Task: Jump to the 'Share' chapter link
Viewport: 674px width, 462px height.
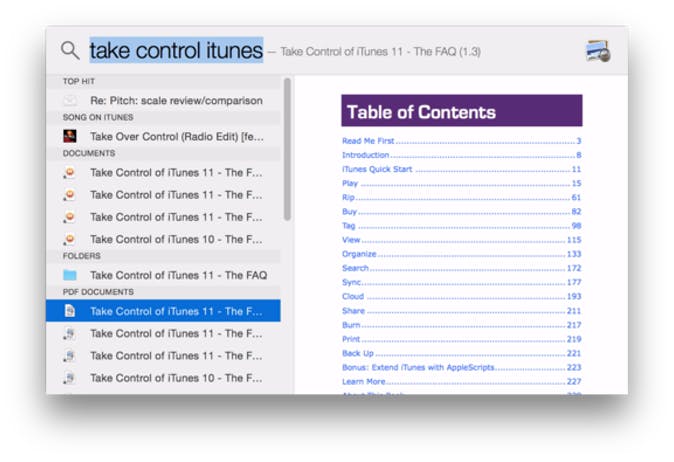Action: (461, 311)
